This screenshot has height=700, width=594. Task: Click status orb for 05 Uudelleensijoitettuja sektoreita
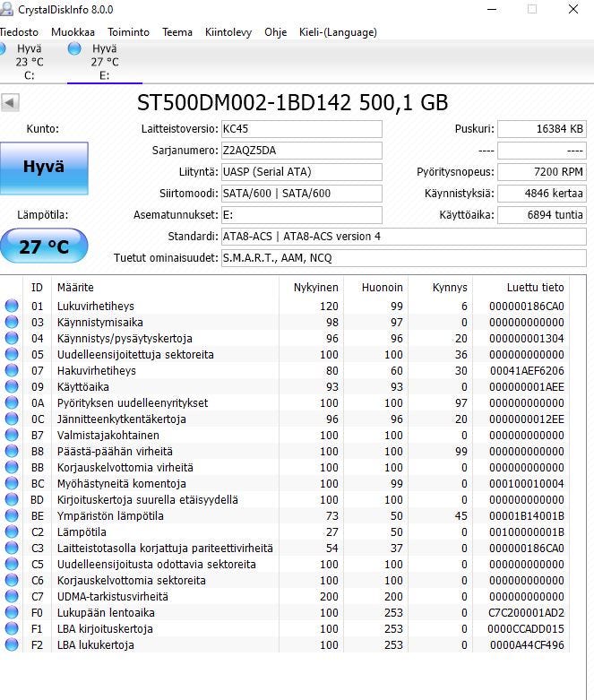pyautogui.click(x=12, y=354)
